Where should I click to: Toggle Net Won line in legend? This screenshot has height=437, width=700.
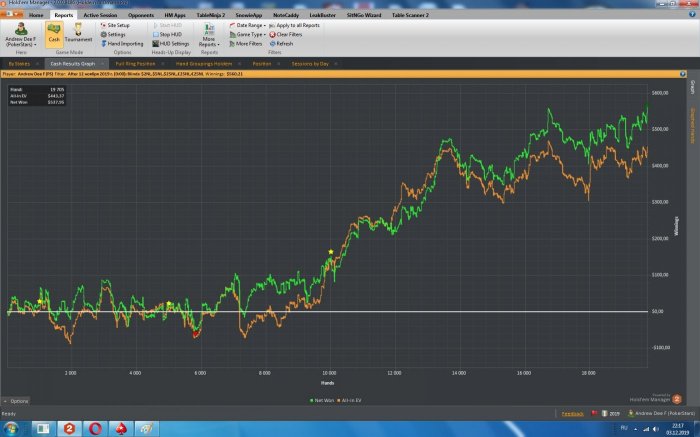coord(323,399)
